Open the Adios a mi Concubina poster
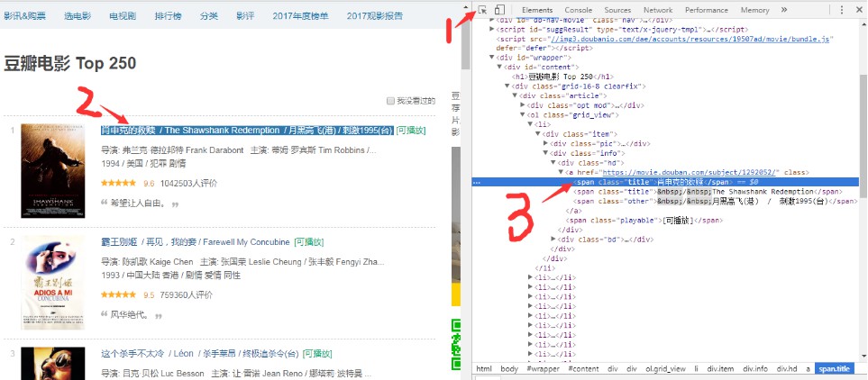The image size is (868, 380). pyautogui.click(x=53, y=283)
